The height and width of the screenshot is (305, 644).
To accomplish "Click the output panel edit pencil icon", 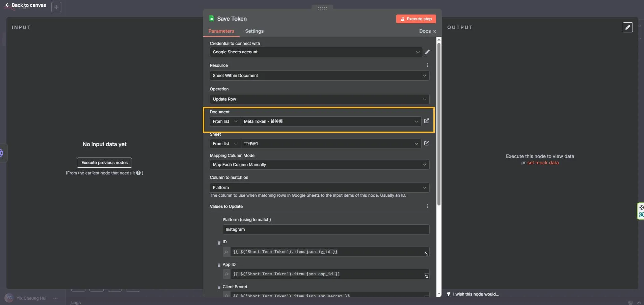I will (x=627, y=27).
